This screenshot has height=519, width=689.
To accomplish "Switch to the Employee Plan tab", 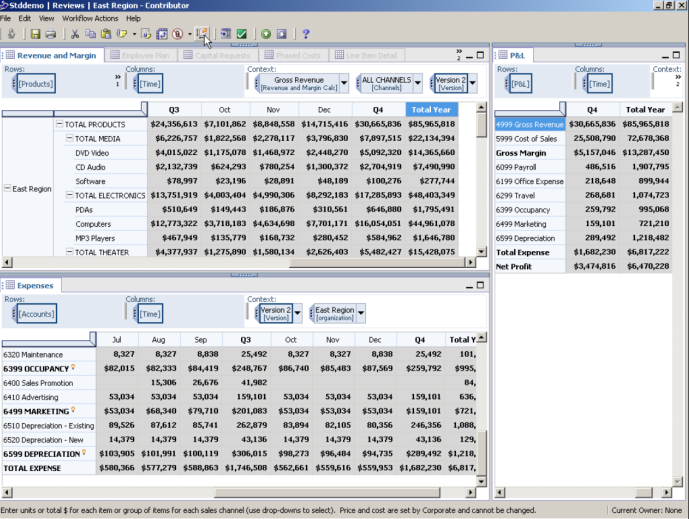I will pos(140,55).
